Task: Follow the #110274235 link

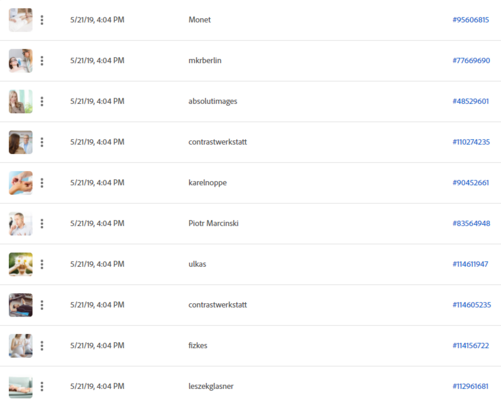Action: click(x=471, y=142)
